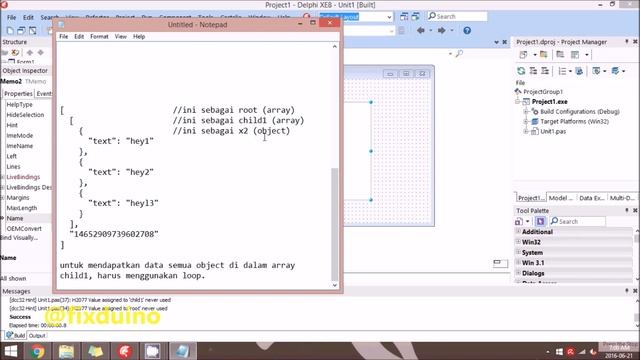Open the Project Manager sort list dropdown
640x360 pixels.
[570, 71]
